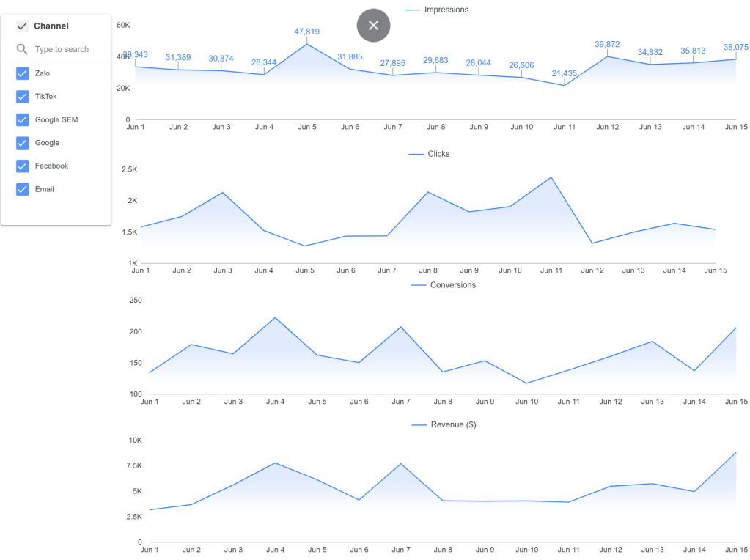Toggle the select-all checkmark beside Channel
750x560 pixels.
click(22, 26)
